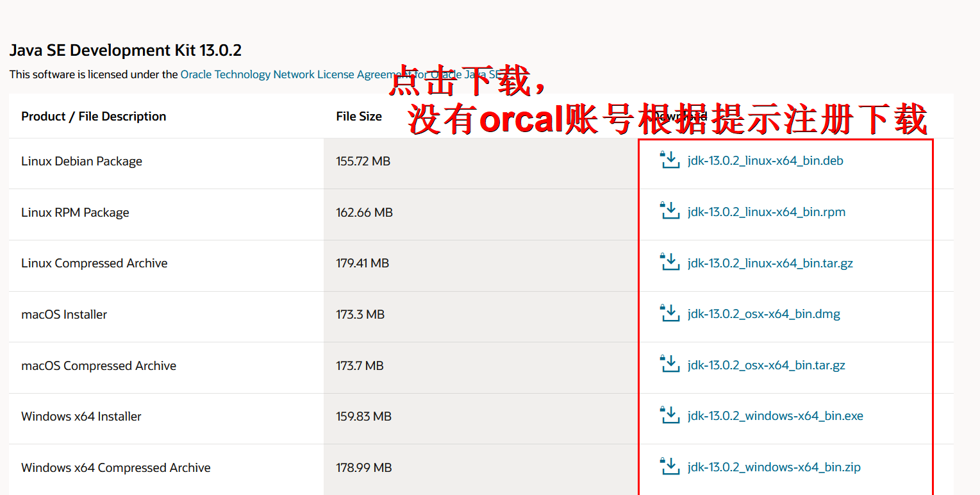Click download icon beside jdk-13.0.2_linux-x64_bin.deb
Viewport: 980px width, 495px height.
click(x=670, y=160)
